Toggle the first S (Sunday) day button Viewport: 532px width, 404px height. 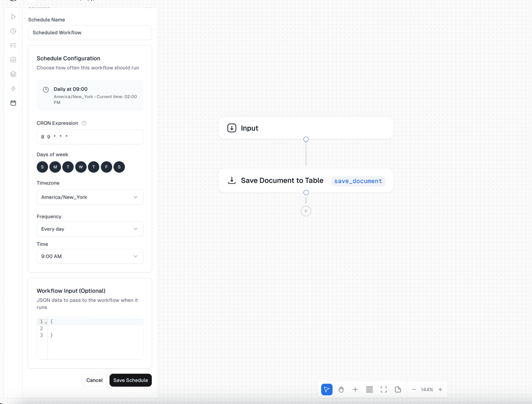tap(42, 167)
